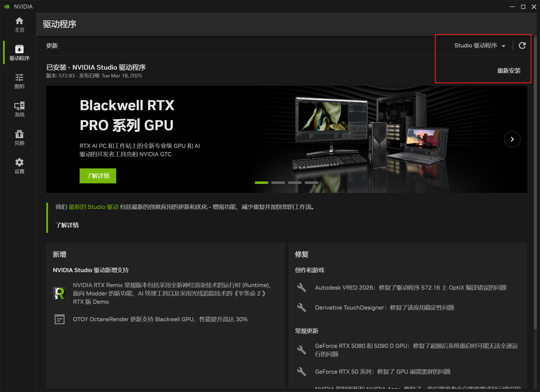540x392 pixels.
Task: Click the dropdown arrow beside Studio 驱动程序
Action: pos(503,46)
